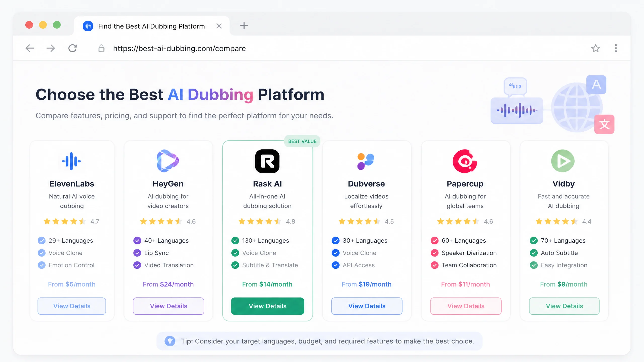Click the From $24/month price
The height and width of the screenshot is (362, 644).
pos(168,284)
